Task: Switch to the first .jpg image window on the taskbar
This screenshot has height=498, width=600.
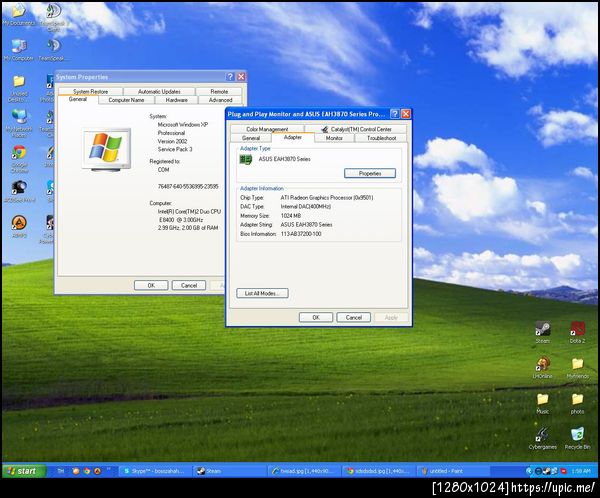Action: pyautogui.click(x=302, y=471)
